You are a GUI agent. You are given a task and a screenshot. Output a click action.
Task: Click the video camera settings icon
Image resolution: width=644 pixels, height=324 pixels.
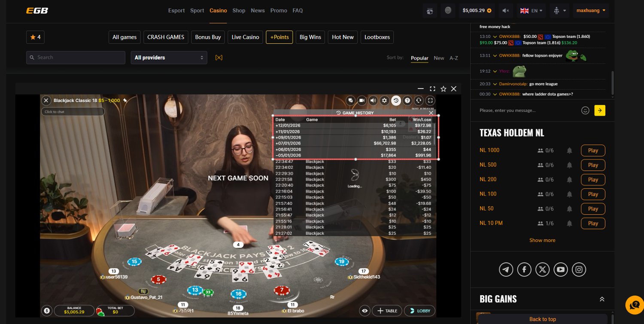point(362,101)
